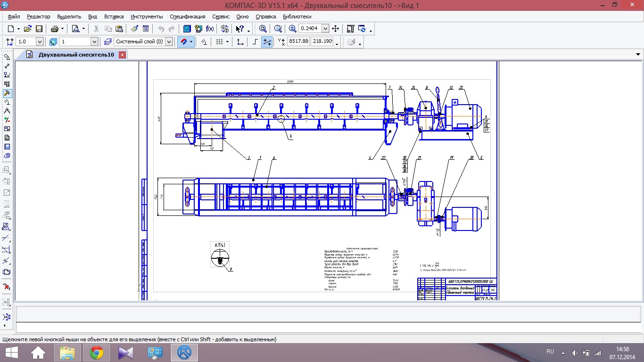Save the drawing using floppy disk icon
The image size is (644, 362).
[39, 29]
